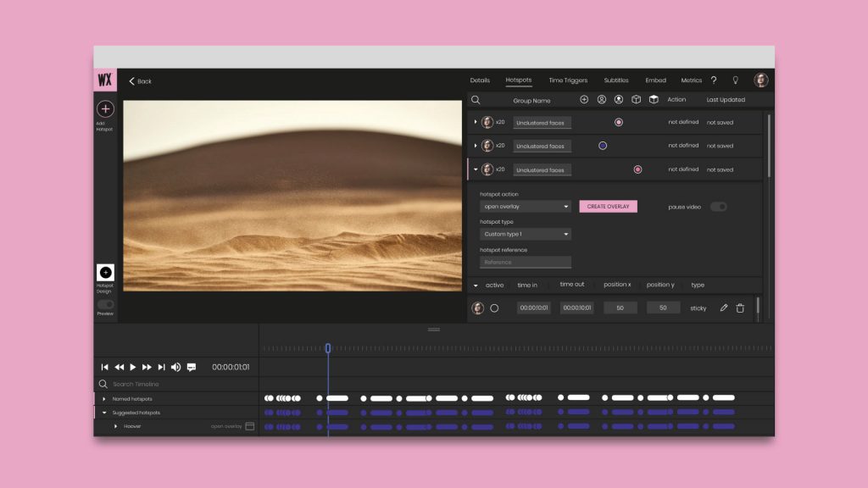The width and height of the screenshot is (868, 488).
Task: Collapse the third Unclustered faces group
Action: (x=476, y=169)
